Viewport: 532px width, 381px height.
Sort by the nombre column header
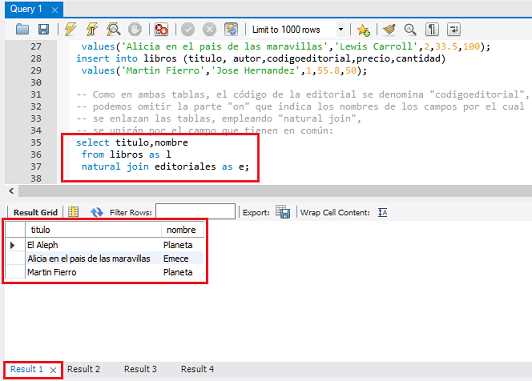point(183,230)
